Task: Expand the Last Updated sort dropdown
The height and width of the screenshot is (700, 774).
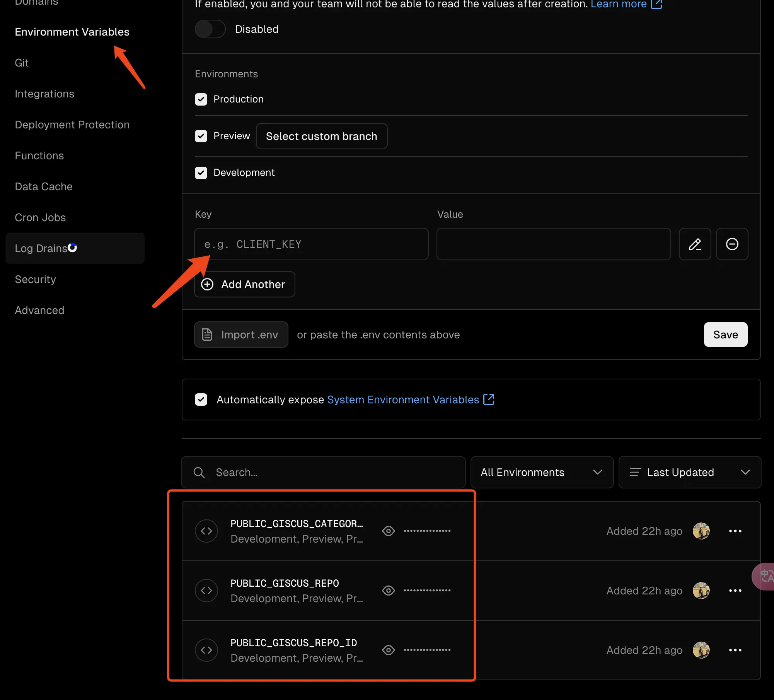Action: click(x=690, y=472)
